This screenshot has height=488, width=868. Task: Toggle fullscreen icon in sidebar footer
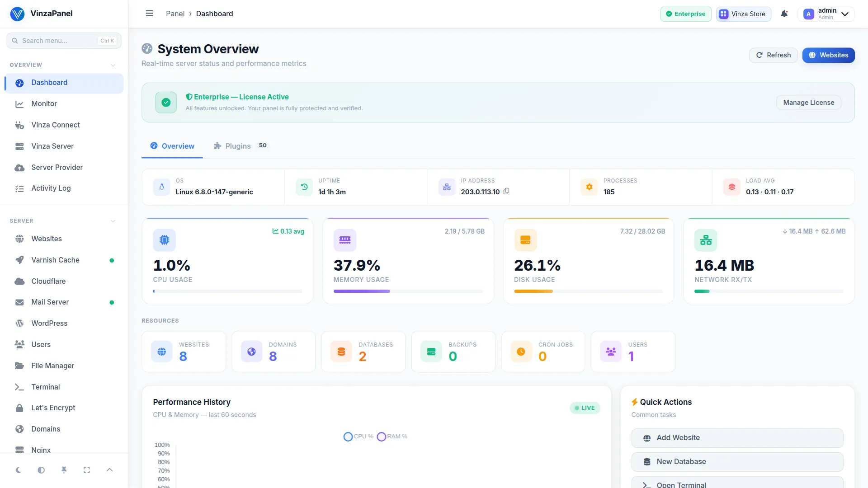pyautogui.click(x=87, y=470)
